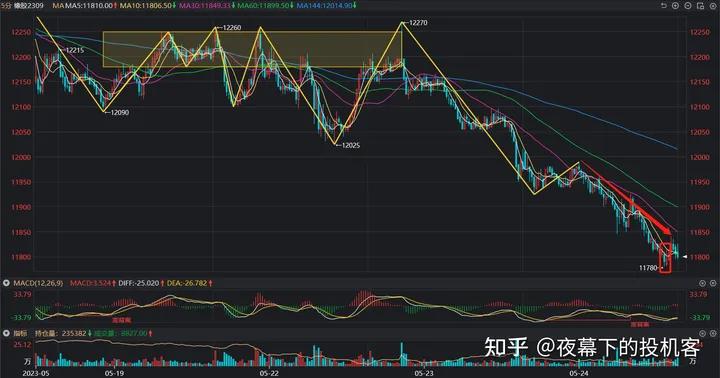Click the 12090 low price label
Screen dimensions: 720x378
(x=119, y=112)
